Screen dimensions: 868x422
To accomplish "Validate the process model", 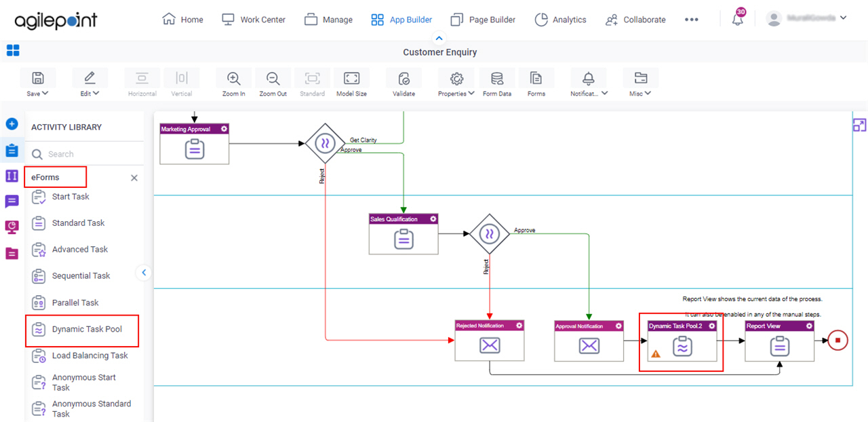I will click(403, 83).
